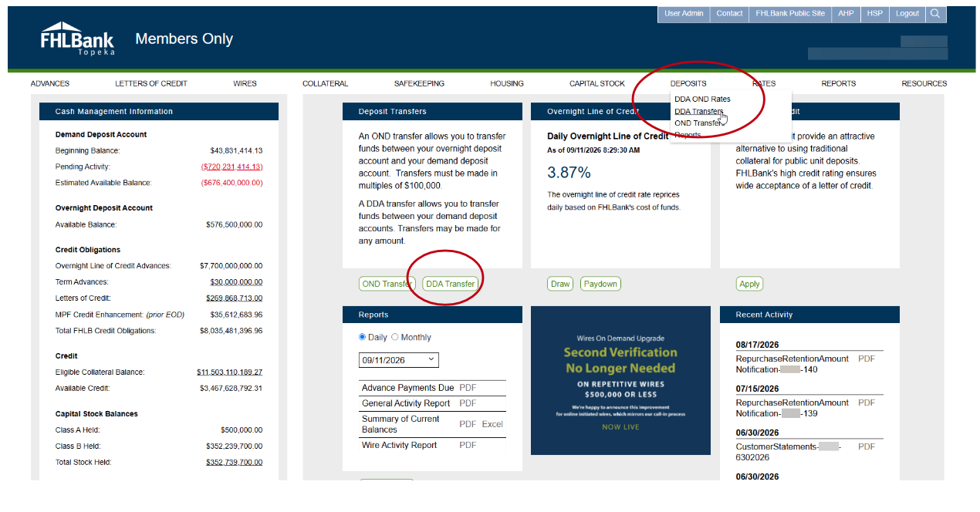Image resolution: width=980 pixels, height=512 pixels.
Task: Open the RESOURCES menu
Action: point(924,83)
